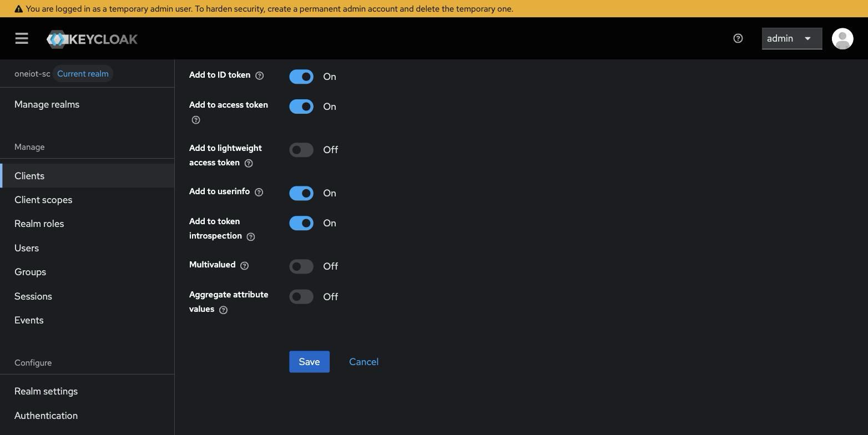
Task: Click the Add to userinfo label
Action: 219,191
